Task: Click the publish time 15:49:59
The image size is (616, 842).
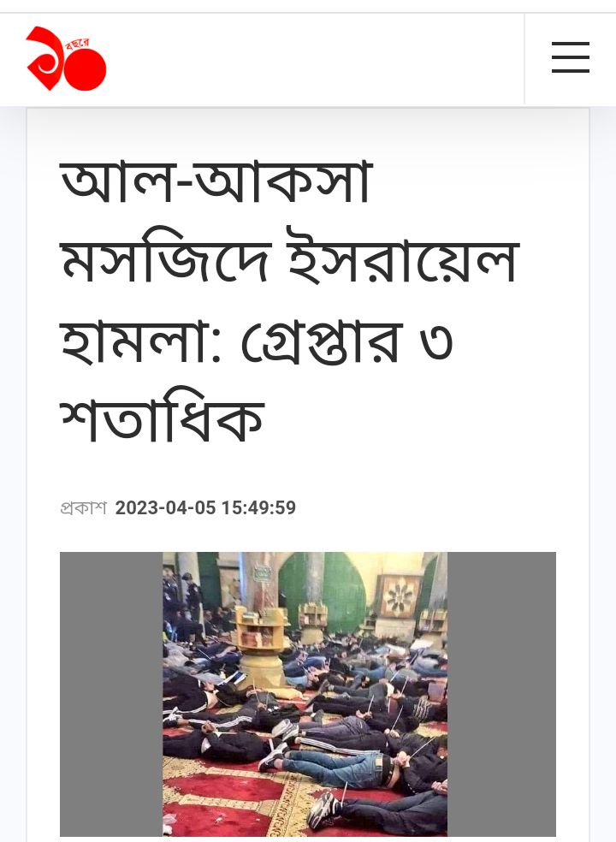Action: pos(259,507)
